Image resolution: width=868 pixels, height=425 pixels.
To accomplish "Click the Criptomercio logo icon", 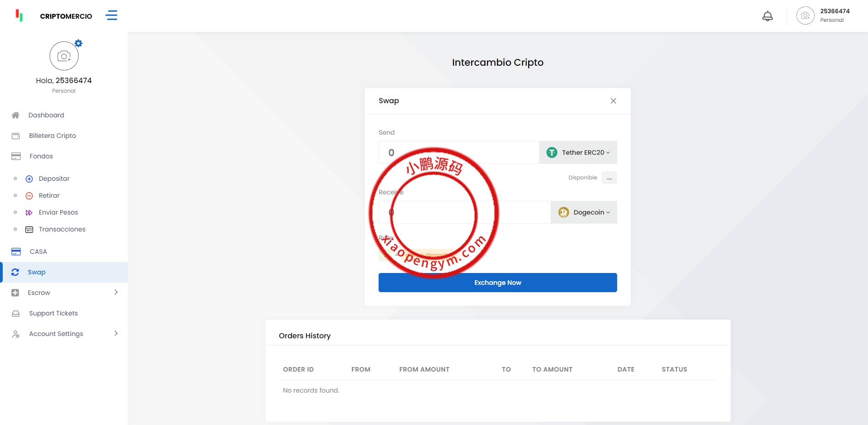I will click(19, 16).
